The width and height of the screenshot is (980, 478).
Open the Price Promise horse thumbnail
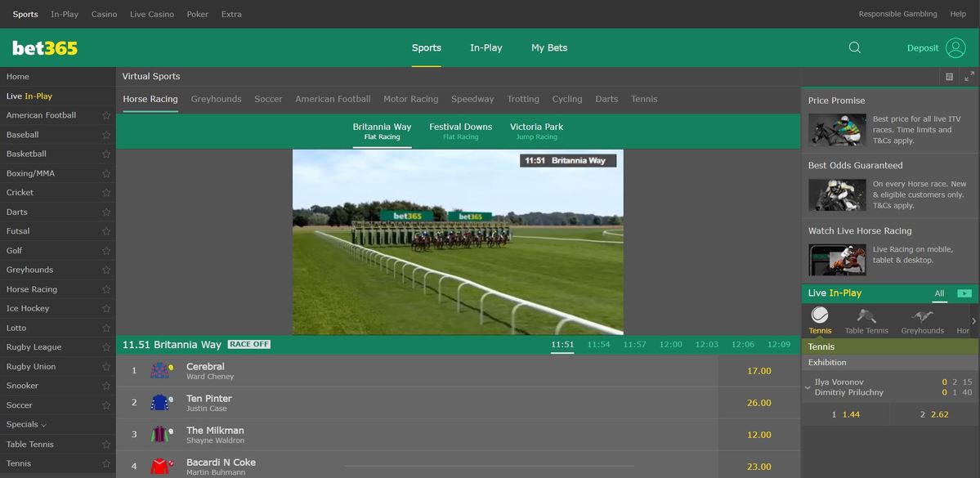(837, 129)
